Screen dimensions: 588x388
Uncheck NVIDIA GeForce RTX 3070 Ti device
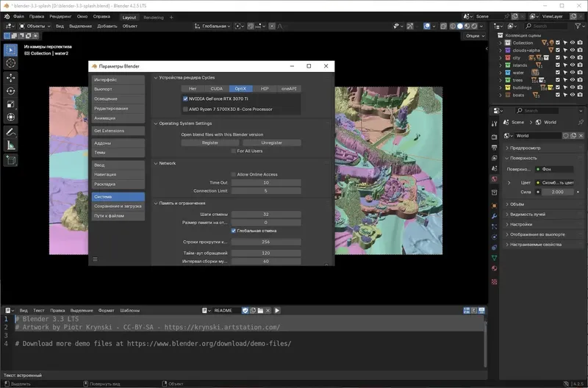pos(186,98)
